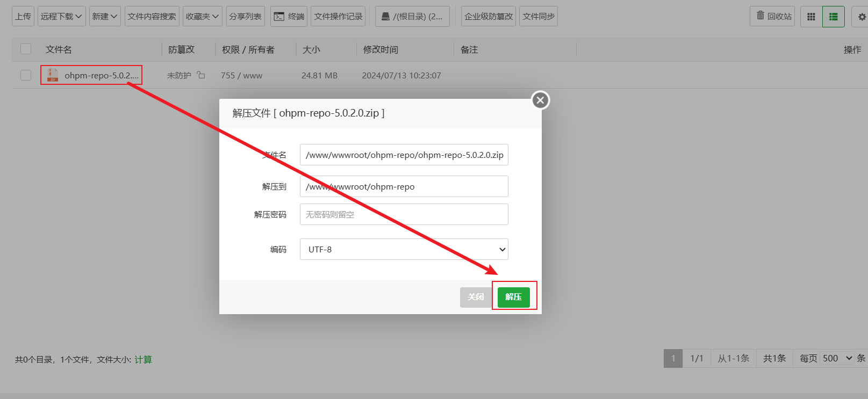Check the ohpm-repo file row checkbox
Screen dimensions: 868x399
coord(26,75)
